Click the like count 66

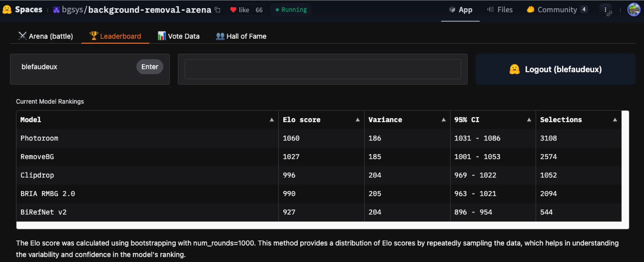pos(259,10)
